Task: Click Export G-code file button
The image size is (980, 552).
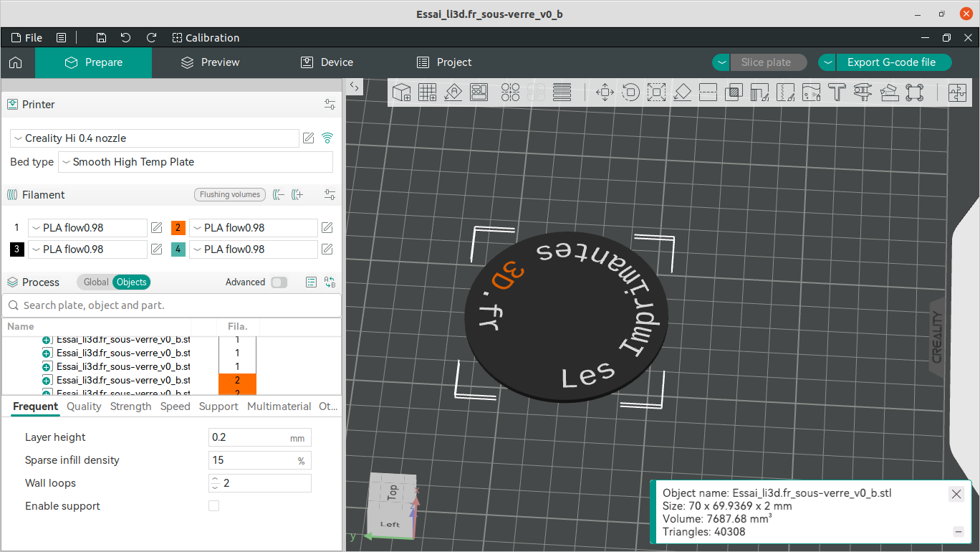Action: (x=891, y=62)
